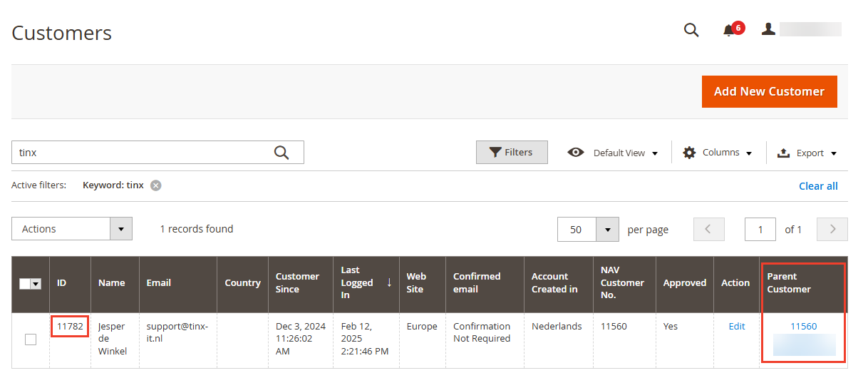
Task: Open the user account menu icon
Action: (768, 29)
